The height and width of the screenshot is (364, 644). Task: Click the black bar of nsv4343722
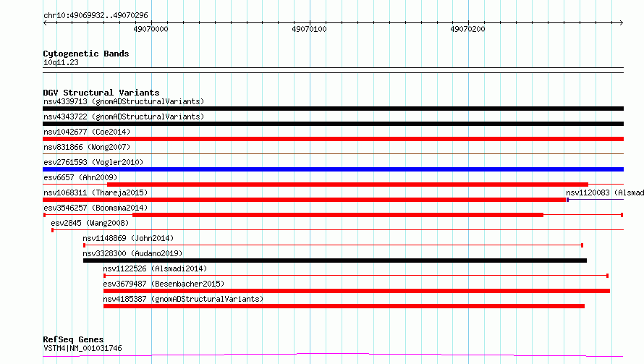click(x=333, y=124)
